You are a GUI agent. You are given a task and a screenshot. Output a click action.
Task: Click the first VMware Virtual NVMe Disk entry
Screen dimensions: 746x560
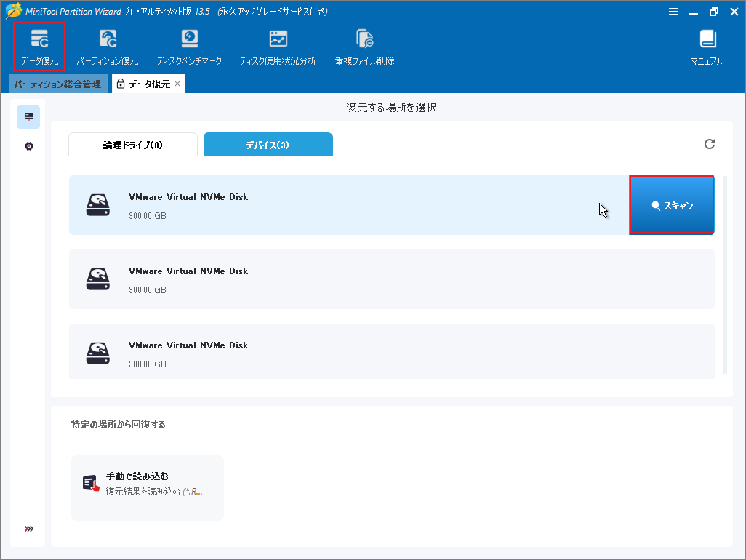tap(291, 205)
